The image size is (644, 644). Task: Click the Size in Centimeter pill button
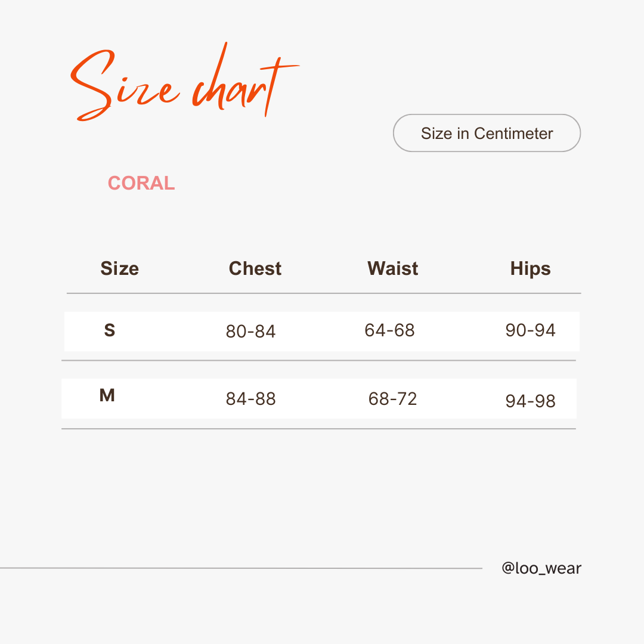click(487, 133)
